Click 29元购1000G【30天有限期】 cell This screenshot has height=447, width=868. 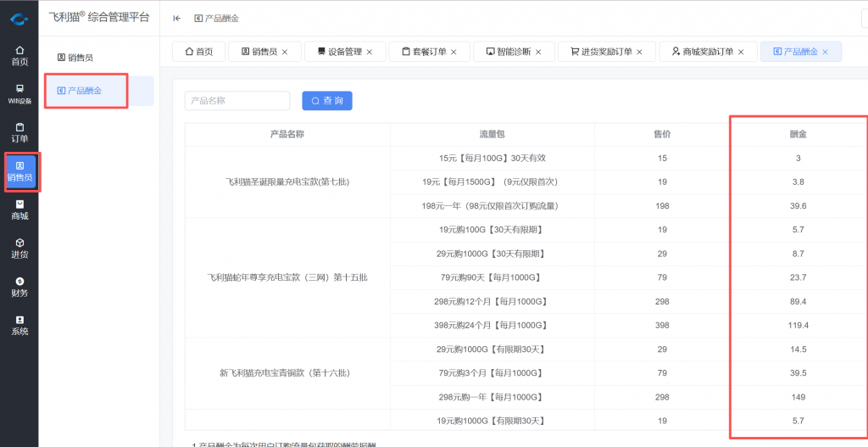[x=492, y=254]
